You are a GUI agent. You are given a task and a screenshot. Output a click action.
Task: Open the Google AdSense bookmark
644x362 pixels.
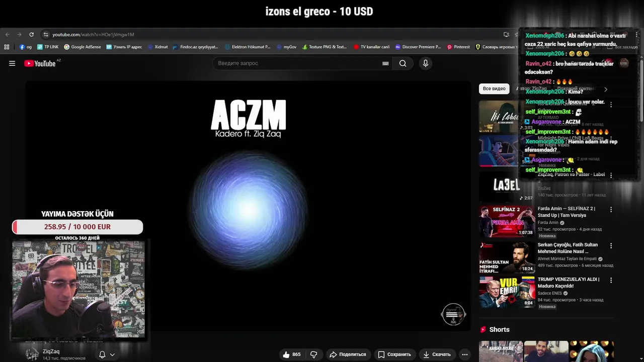83,47
